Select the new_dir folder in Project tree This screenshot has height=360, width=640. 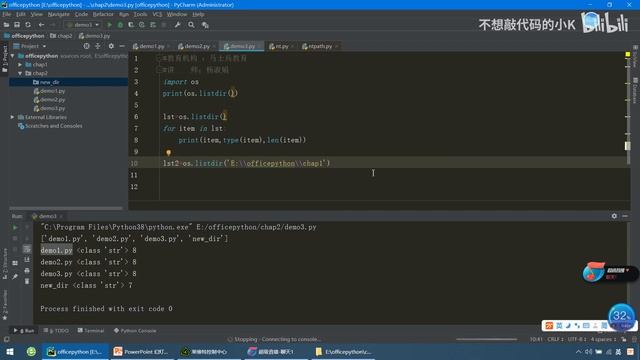pyautogui.click(x=69, y=82)
